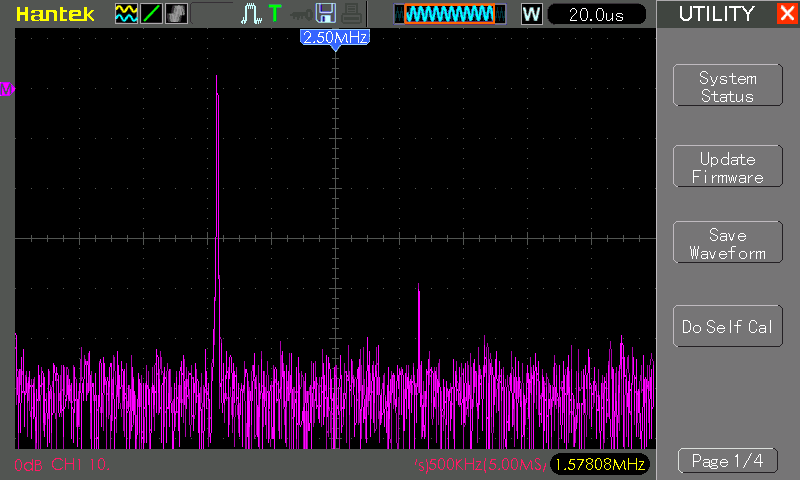Go to next menu page via Page 1/4

727,461
